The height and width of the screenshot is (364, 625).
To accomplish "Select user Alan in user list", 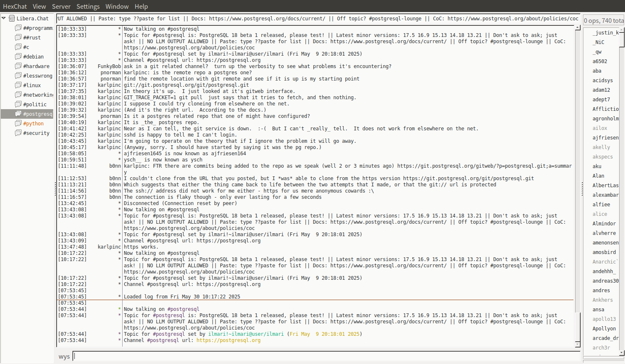I will (x=598, y=176).
